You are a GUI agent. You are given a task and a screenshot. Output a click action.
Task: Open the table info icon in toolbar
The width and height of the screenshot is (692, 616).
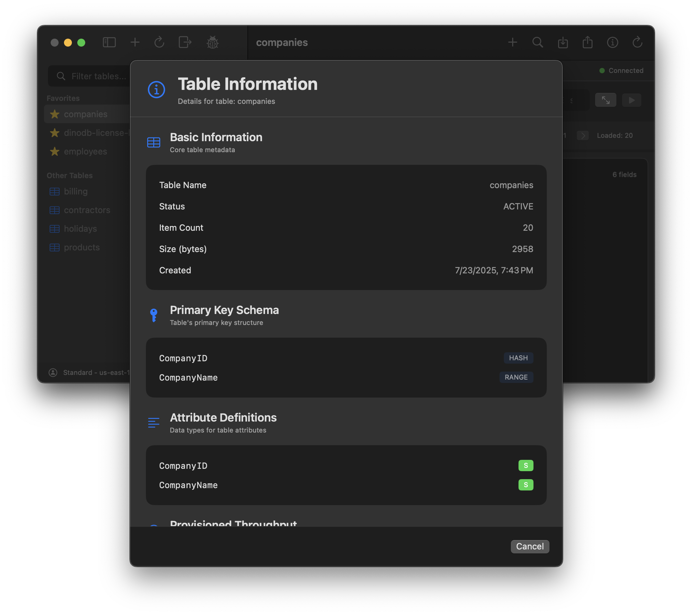tap(612, 42)
